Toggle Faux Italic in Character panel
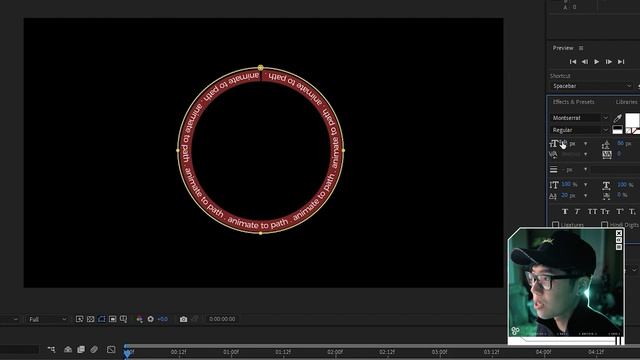The width and height of the screenshot is (640, 360). pos(578,211)
